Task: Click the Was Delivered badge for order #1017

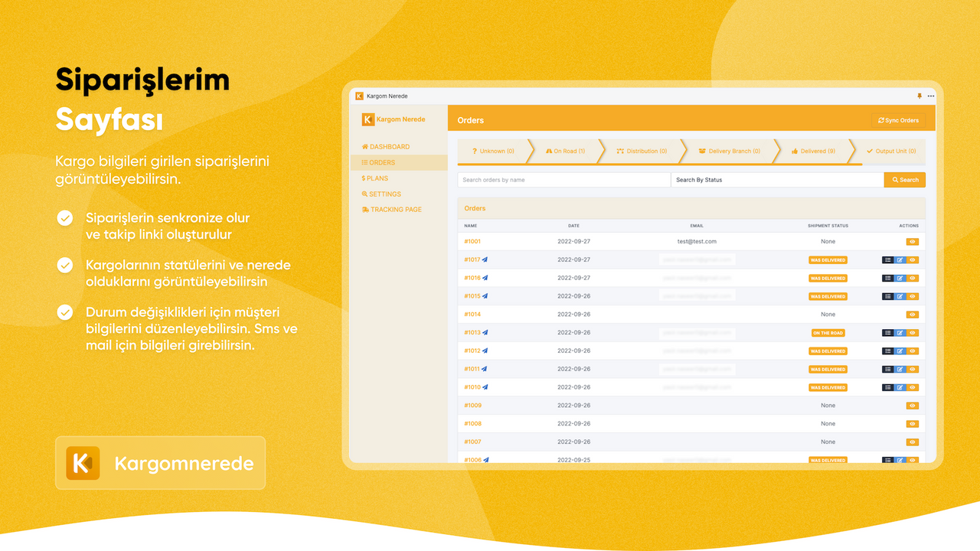Action: pyautogui.click(x=828, y=259)
